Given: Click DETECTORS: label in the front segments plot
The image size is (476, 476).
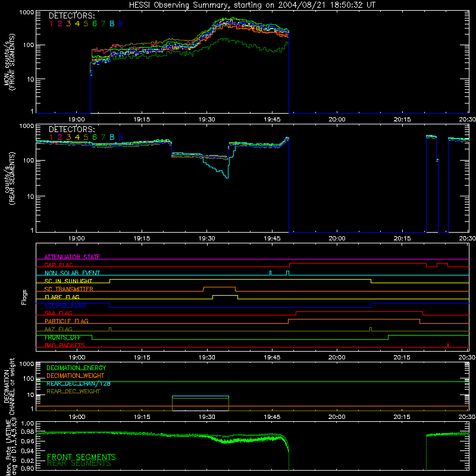Looking at the screenshot, I should (72, 15).
